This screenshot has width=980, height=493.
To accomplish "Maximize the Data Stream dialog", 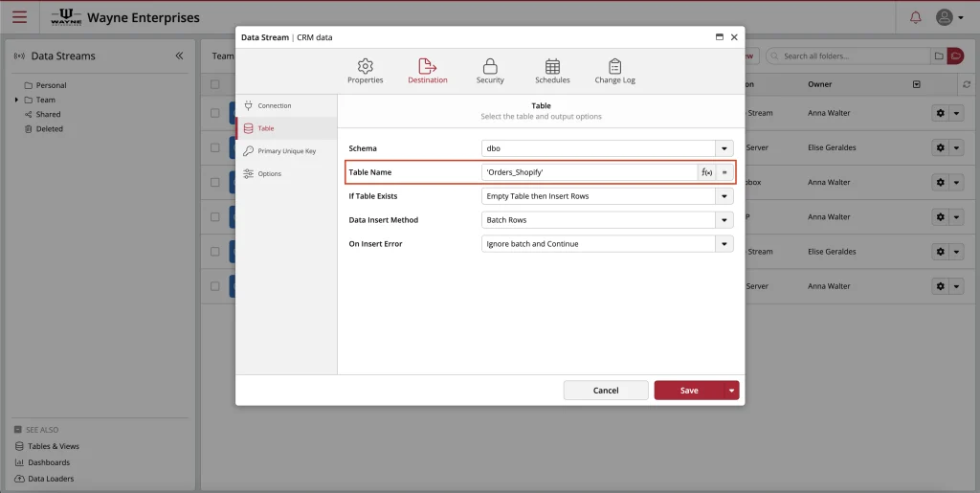I will click(x=720, y=37).
